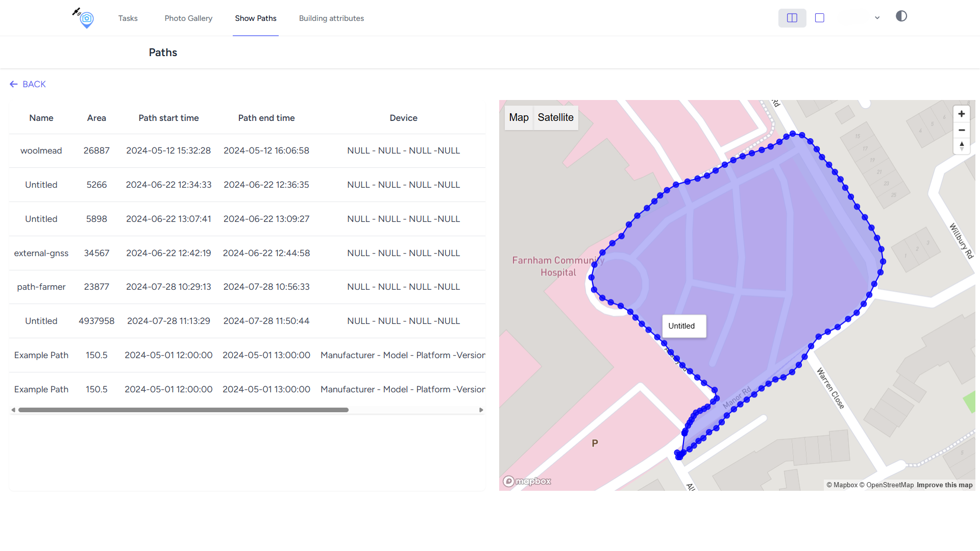Open the Photo Gallery tab
The width and height of the screenshot is (980, 551).
coord(188,18)
